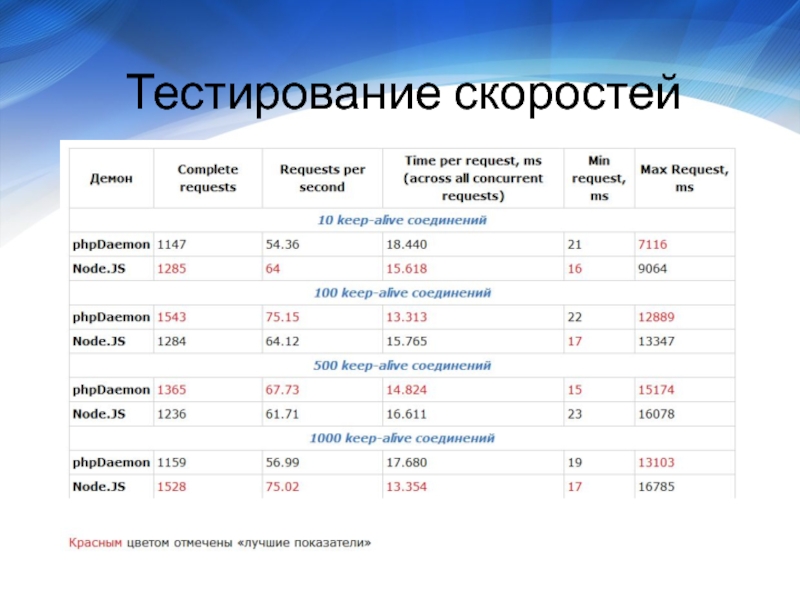This screenshot has width=800, height=600.
Task: Click the '500 keep-alive соединений' section heading
Action: (x=402, y=365)
